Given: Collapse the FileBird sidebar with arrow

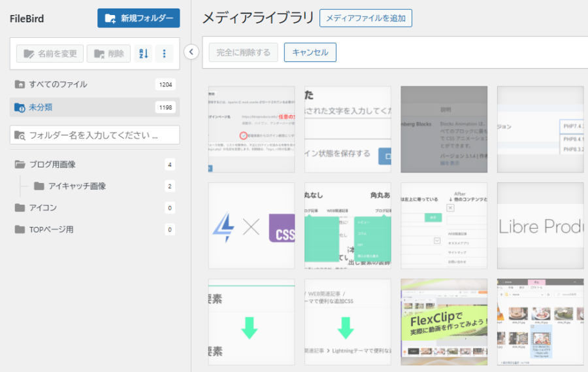Looking at the screenshot, I should [x=191, y=52].
